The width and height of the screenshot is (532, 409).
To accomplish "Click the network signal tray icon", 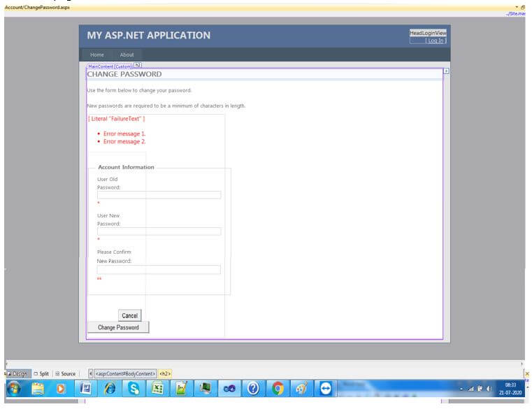I will point(471,389).
